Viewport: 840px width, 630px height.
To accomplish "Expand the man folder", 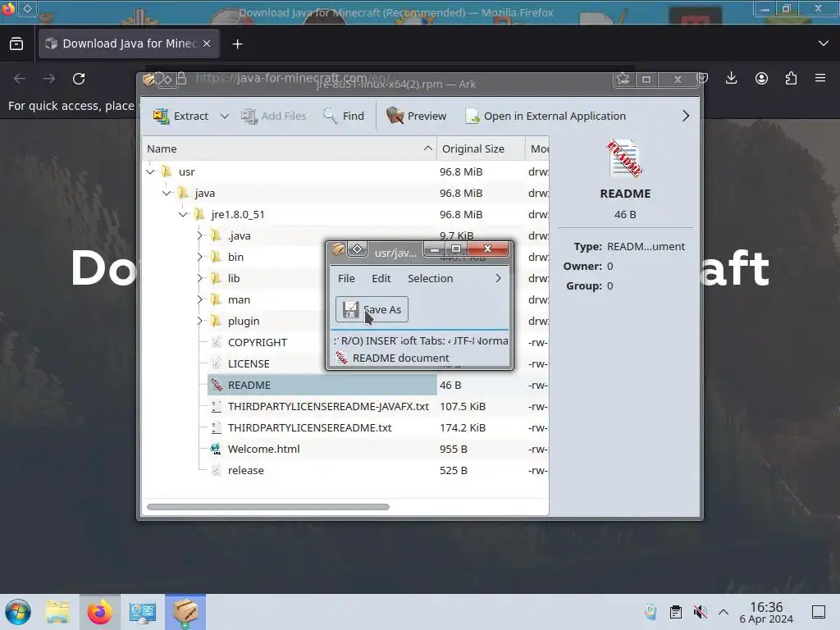I will 199,299.
